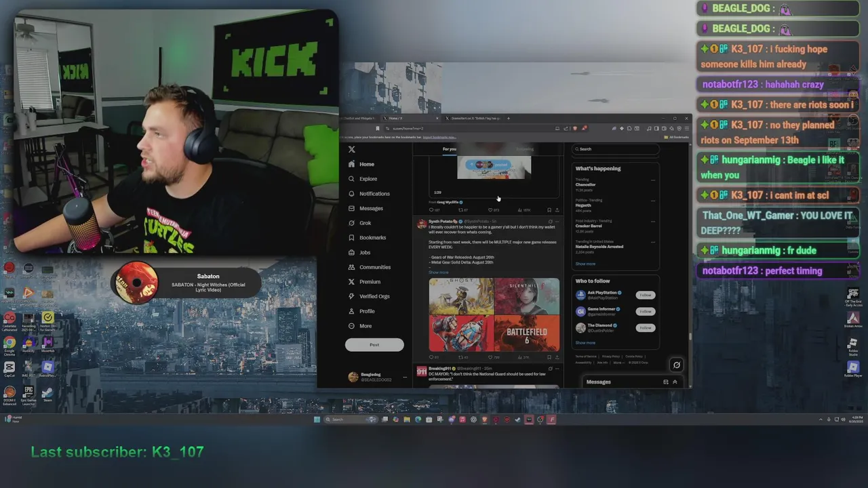Open Silent Hill f image in post
This screenshot has width=868, height=488.
[527, 296]
